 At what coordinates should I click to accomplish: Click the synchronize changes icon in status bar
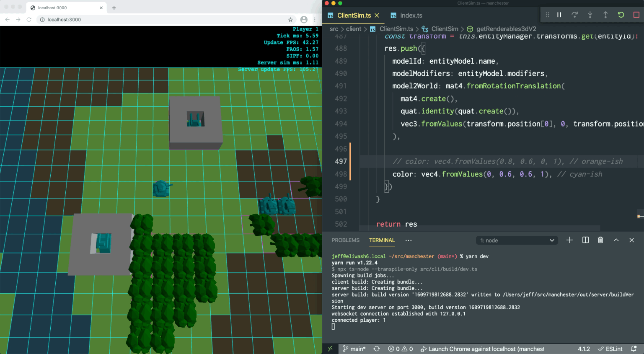click(377, 349)
